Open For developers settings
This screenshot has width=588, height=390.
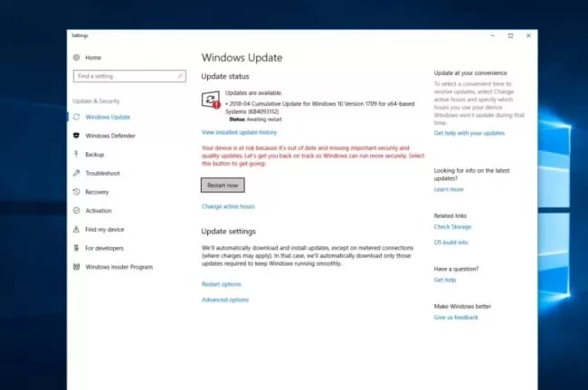click(x=104, y=248)
